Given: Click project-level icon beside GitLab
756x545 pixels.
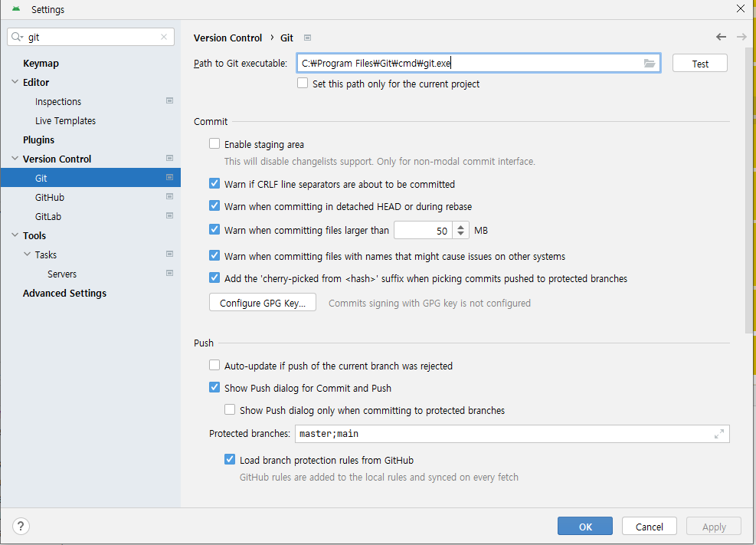Looking at the screenshot, I should point(170,215).
